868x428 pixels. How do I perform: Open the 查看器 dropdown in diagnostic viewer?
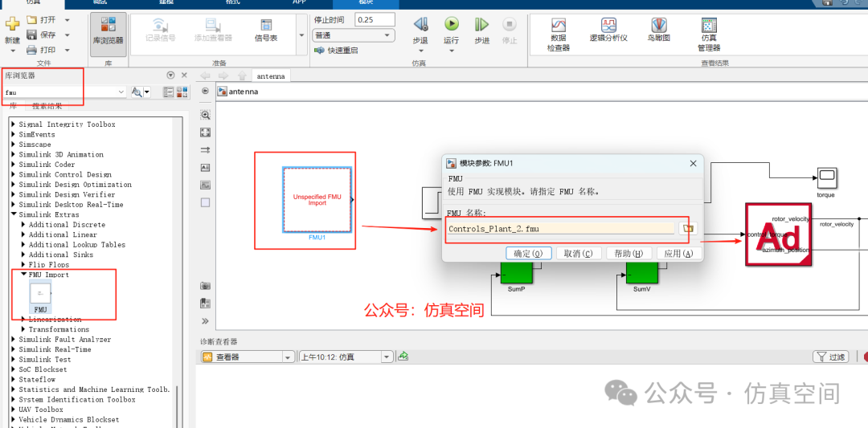248,357
